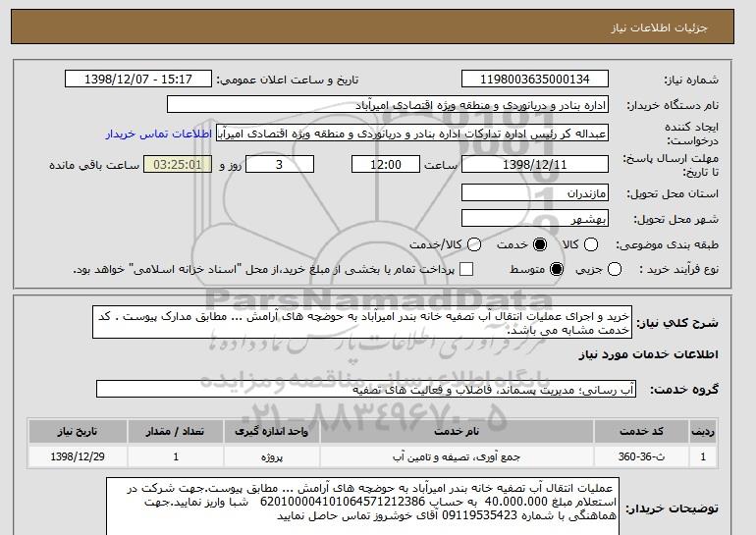Open the اطلاعات تماس خریدار link
The image size is (756, 535).
(159, 134)
